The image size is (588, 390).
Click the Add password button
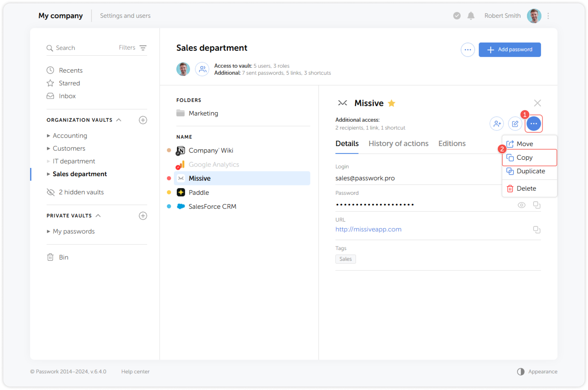[x=510, y=50]
